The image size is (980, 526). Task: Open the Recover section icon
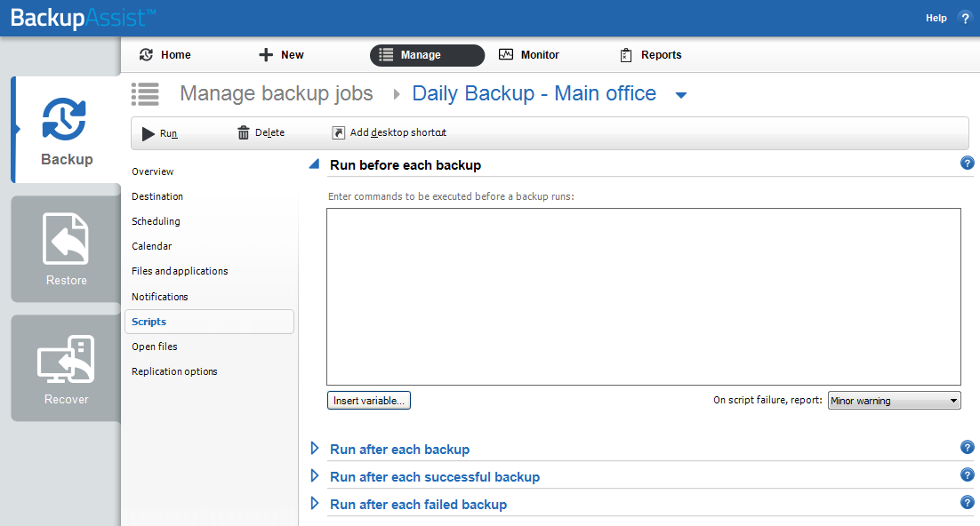(66, 358)
